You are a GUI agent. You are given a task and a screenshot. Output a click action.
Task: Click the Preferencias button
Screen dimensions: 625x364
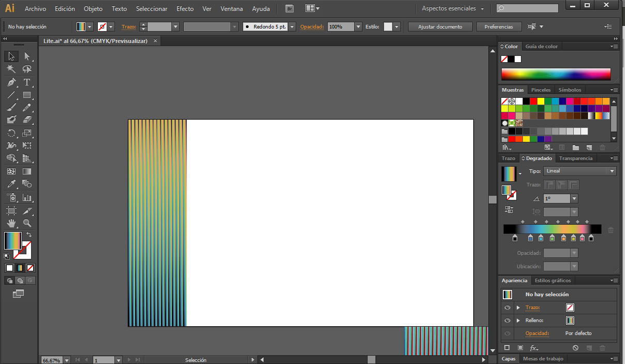[x=499, y=26]
